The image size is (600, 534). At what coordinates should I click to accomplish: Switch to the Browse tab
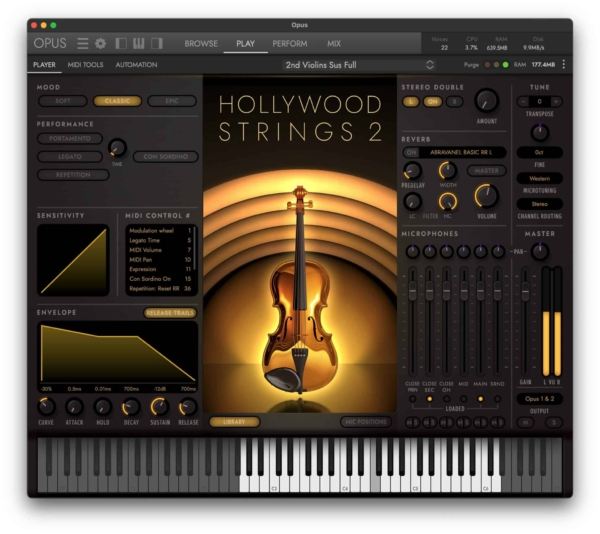click(201, 44)
